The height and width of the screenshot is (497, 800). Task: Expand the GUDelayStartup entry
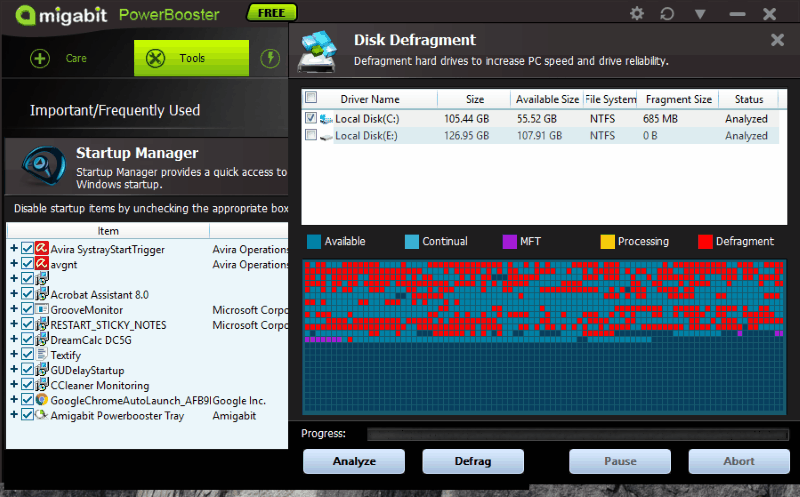click(x=14, y=369)
